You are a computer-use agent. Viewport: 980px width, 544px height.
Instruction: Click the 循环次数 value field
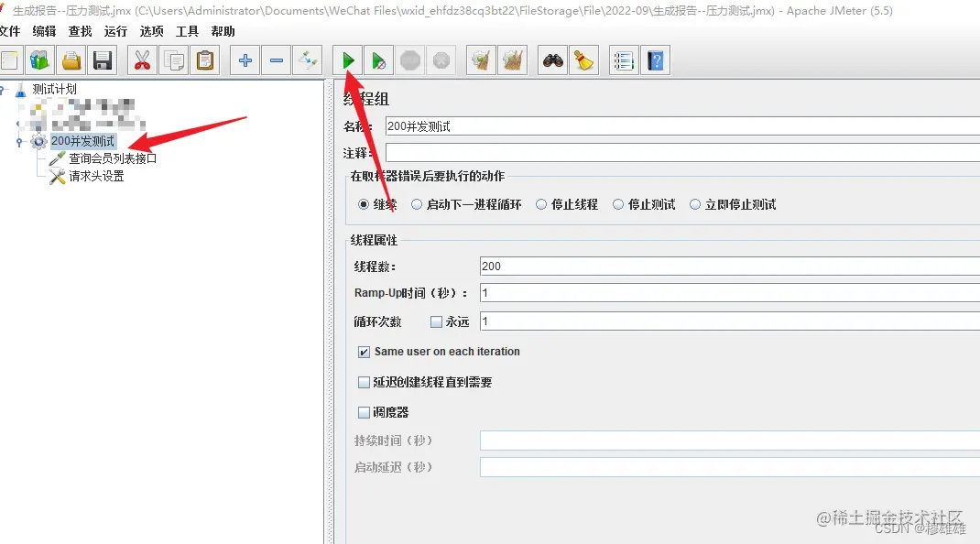(x=730, y=321)
